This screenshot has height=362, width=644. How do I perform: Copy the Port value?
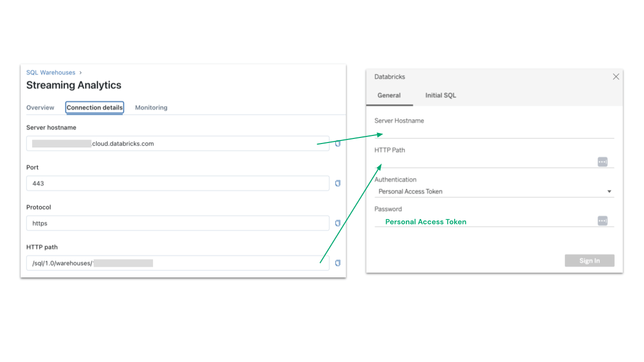click(338, 183)
